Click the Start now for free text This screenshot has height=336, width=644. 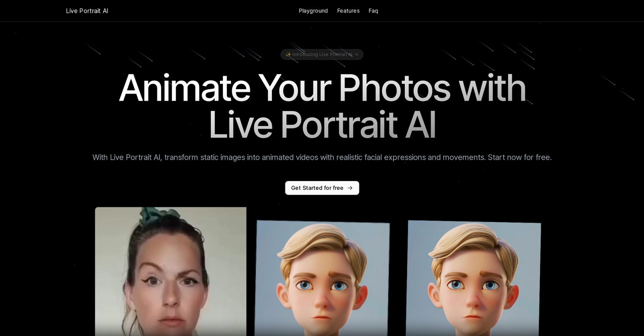click(x=519, y=157)
